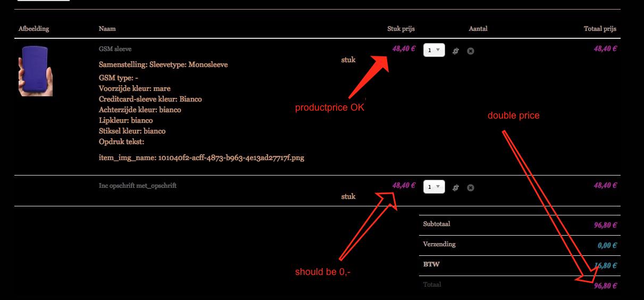Viewport: 644px width, 300px height.
Task: Click the item_img_name filename text
Action: click(202, 158)
